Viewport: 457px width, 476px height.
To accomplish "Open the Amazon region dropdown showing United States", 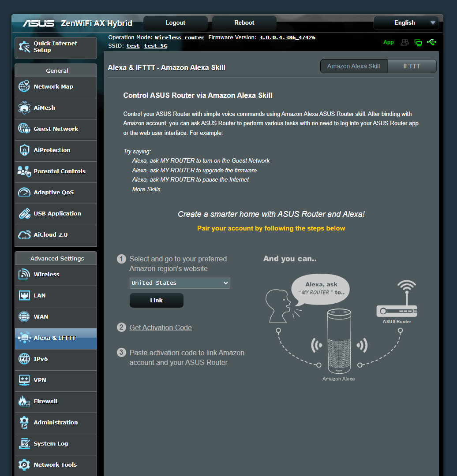I will [180, 283].
